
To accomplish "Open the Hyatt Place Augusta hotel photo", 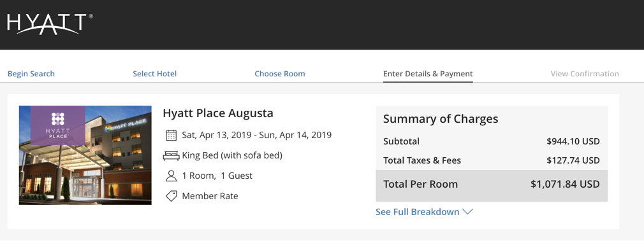I will [x=85, y=155].
